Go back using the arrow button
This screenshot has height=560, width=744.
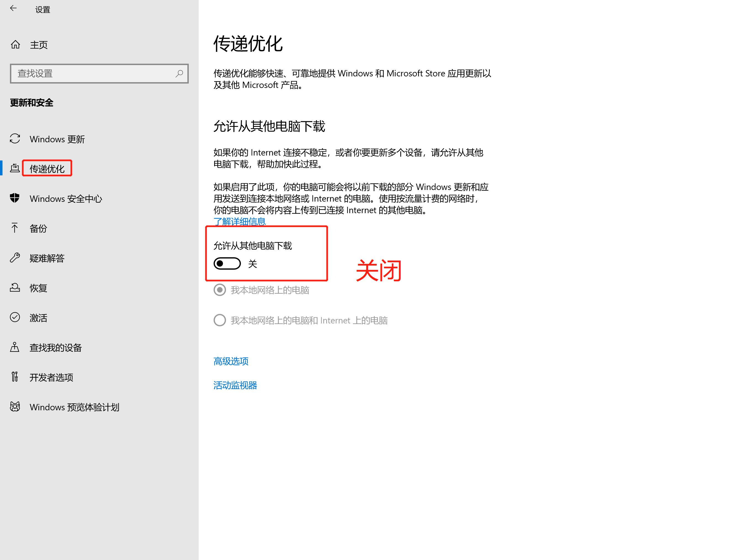coord(14,8)
